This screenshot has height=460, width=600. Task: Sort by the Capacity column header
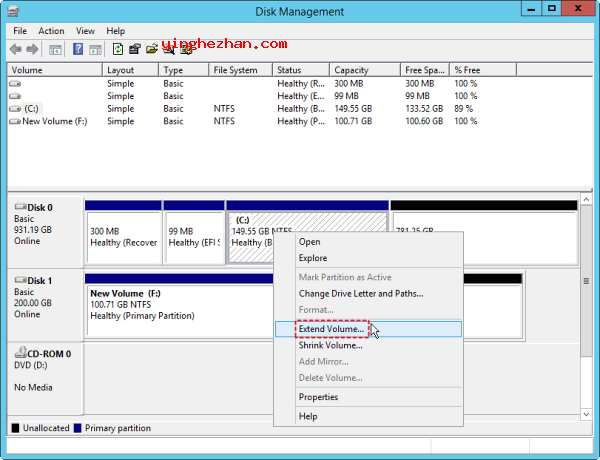coord(351,70)
